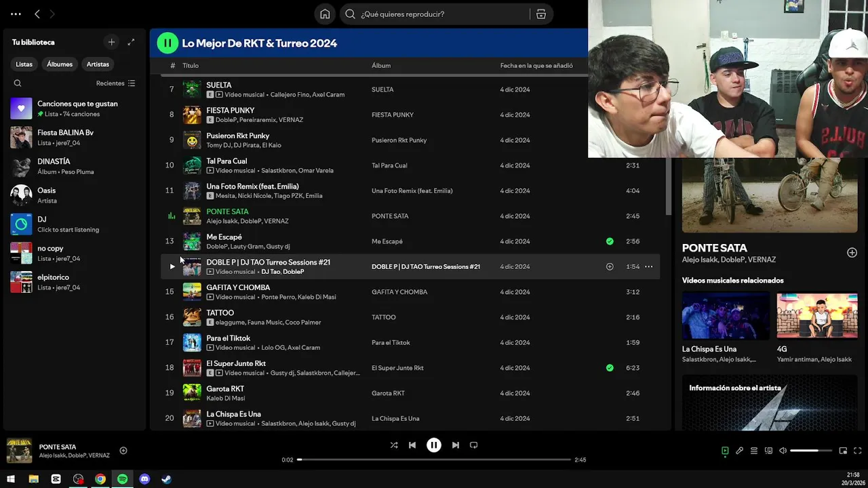This screenshot has height=488, width=868.
Task: Open PONTE SATA title in right panel
Action: click(715, 248)
